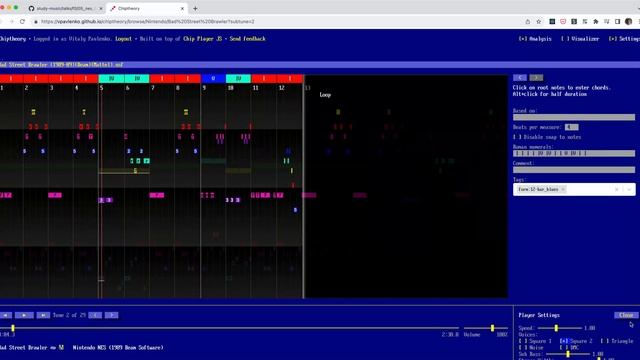Click 'Nintendo NES (1989 Beam Software)' text
Screen dimensions: 640x360
tap(118, 347)
